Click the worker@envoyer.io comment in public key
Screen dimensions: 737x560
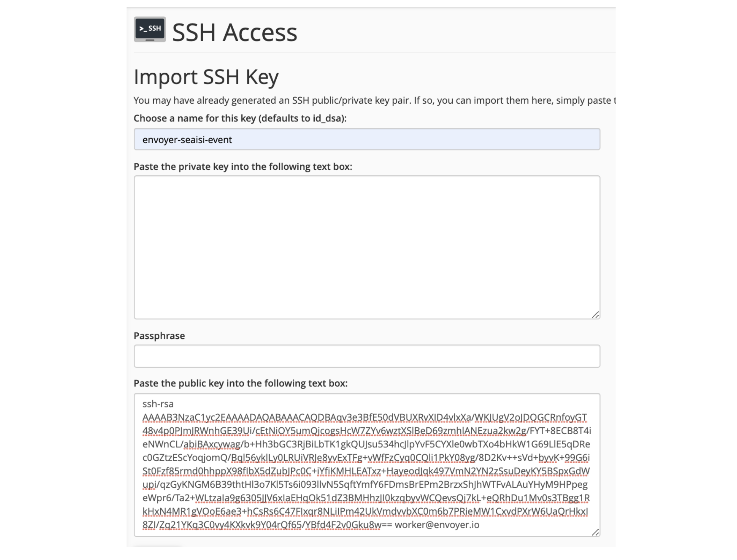tap(437, 525)
